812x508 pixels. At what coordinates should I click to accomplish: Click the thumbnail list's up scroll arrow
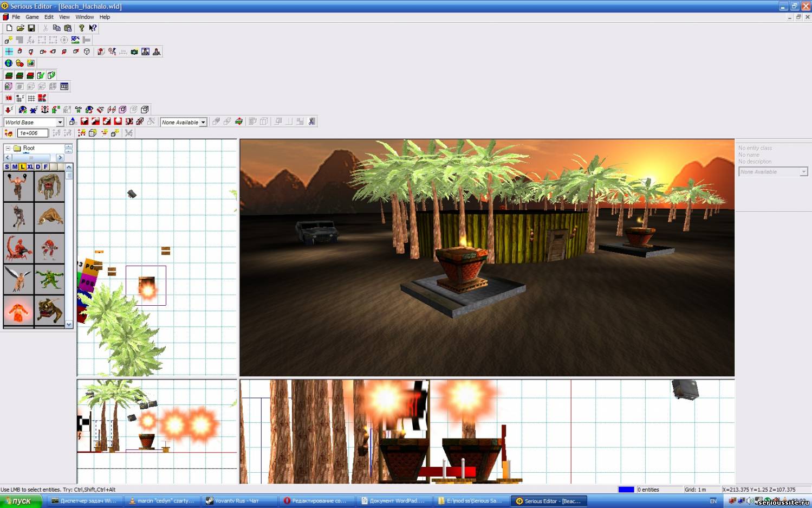[x=69, y=167]
